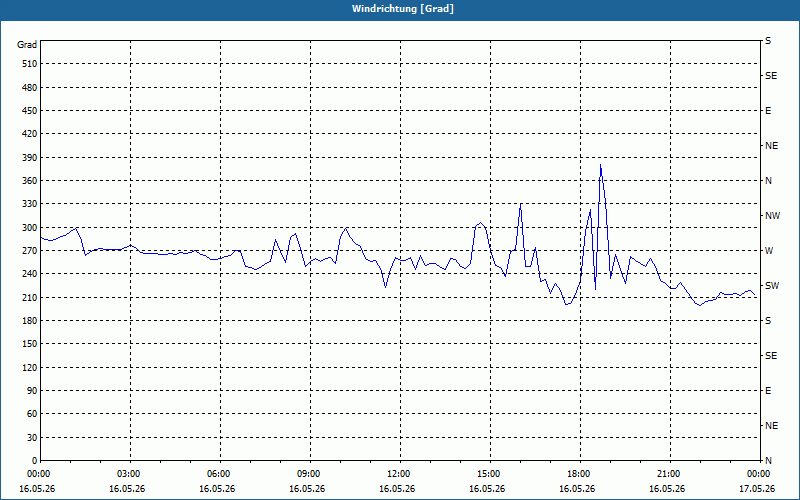Select the SE compass label beside the 120 gridline
Screen dimensions: 800x500
(x=771, y=356)
